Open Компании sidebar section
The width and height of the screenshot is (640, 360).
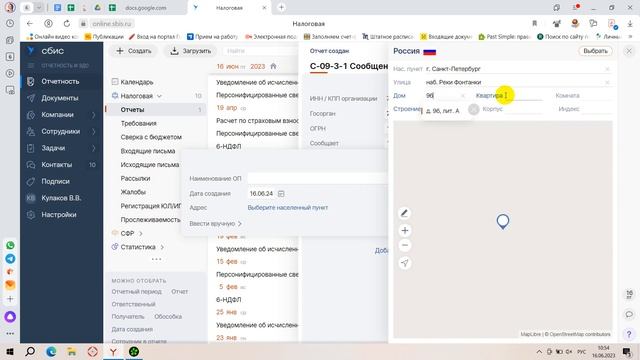click(x=57, y=115)
